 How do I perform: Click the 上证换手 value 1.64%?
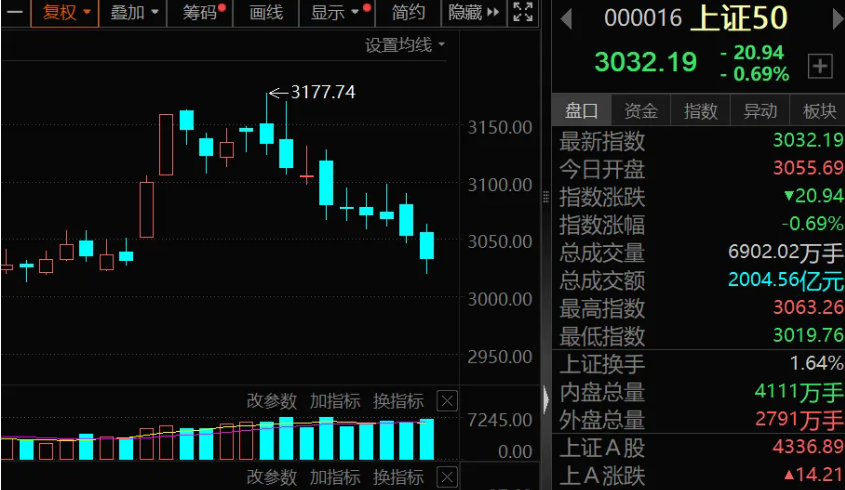816,363
